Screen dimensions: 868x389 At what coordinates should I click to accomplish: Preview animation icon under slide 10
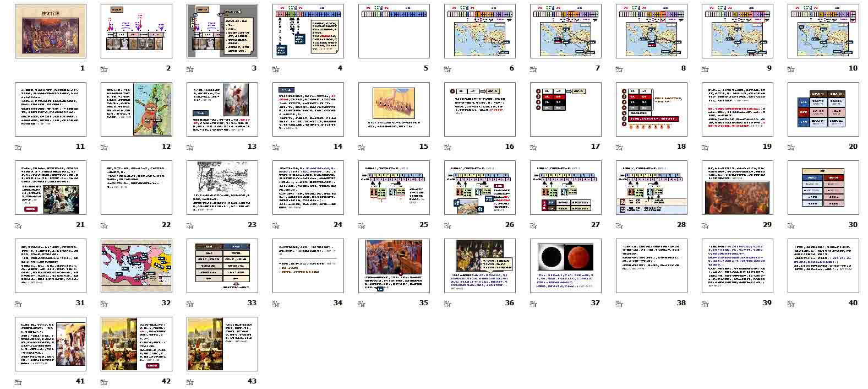(791, 69)
